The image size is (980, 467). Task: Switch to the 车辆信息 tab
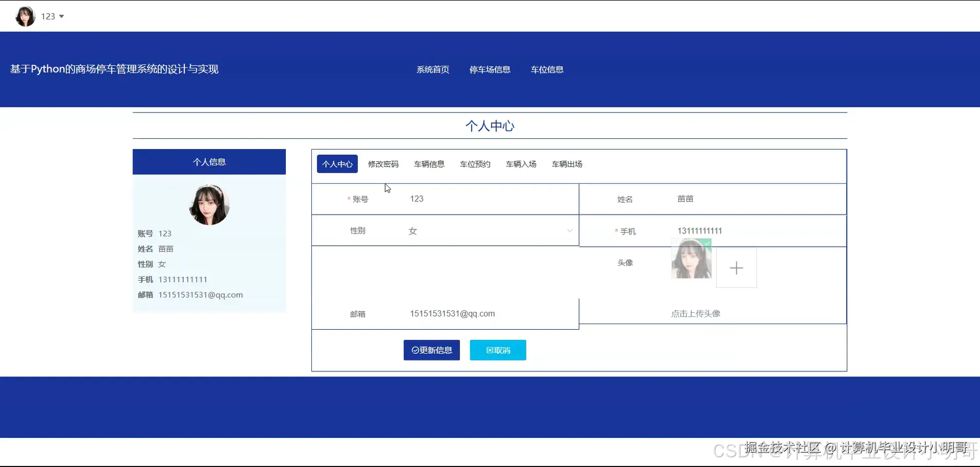tap(429, 164)
